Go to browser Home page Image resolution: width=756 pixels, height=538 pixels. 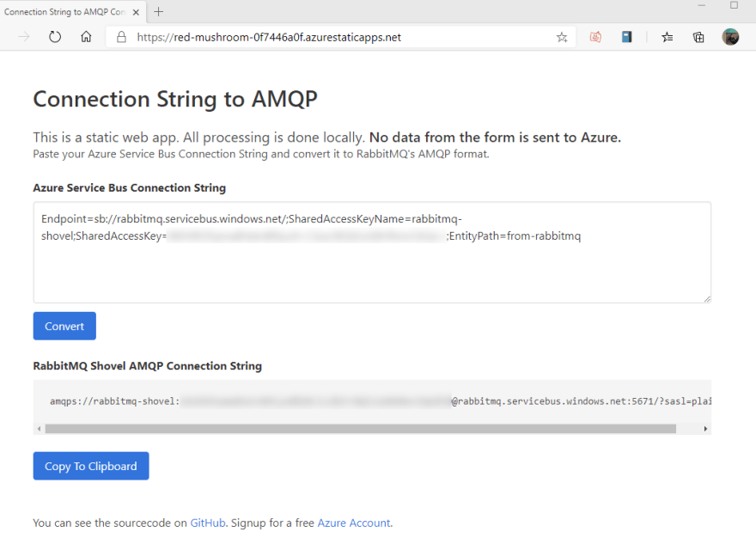click(86, 37)
